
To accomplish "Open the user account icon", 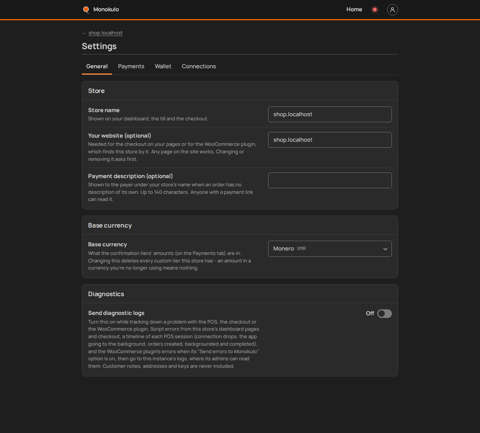I will click(x=392, y=10).
